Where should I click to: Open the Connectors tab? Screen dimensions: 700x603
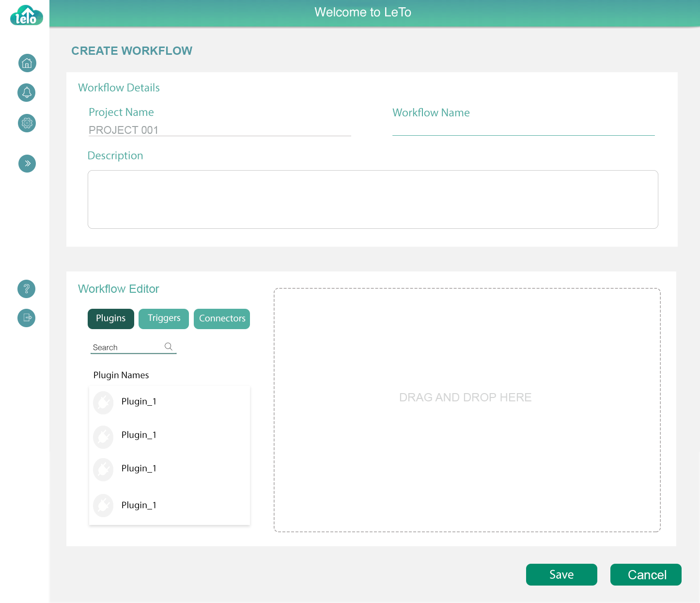coord(222,318)
